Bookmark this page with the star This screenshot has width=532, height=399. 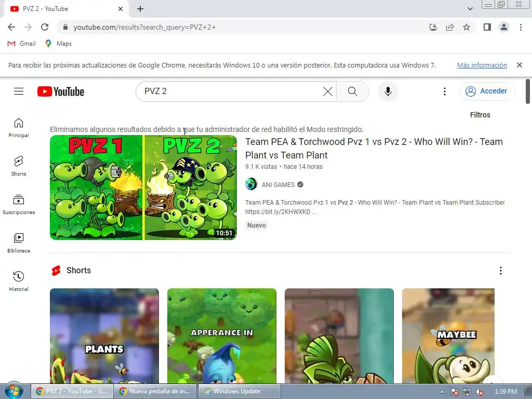click(467, 27)
